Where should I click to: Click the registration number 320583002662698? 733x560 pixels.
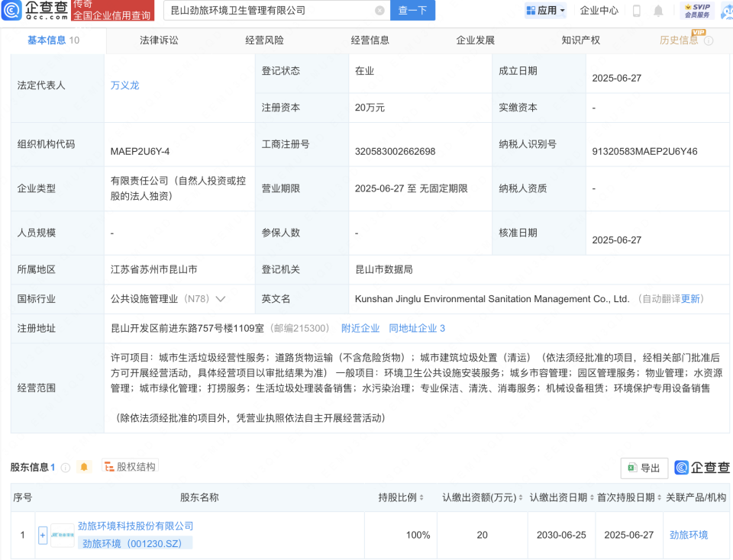(x=395, y=151)
